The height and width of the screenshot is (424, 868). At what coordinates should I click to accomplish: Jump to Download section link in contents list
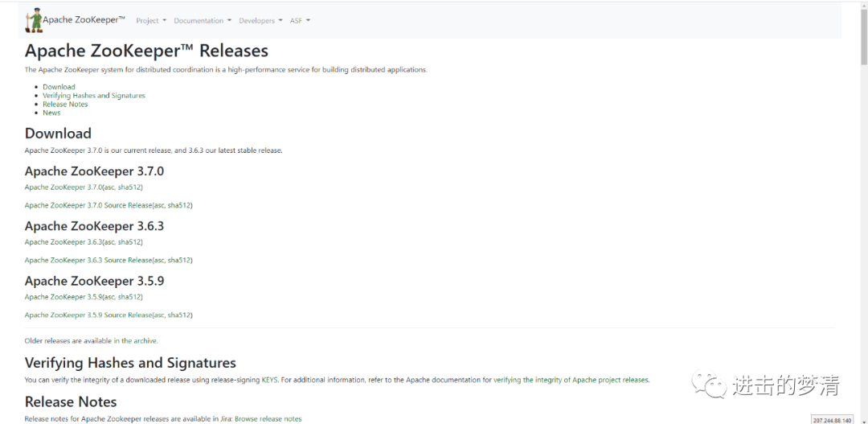pos(59,86)
